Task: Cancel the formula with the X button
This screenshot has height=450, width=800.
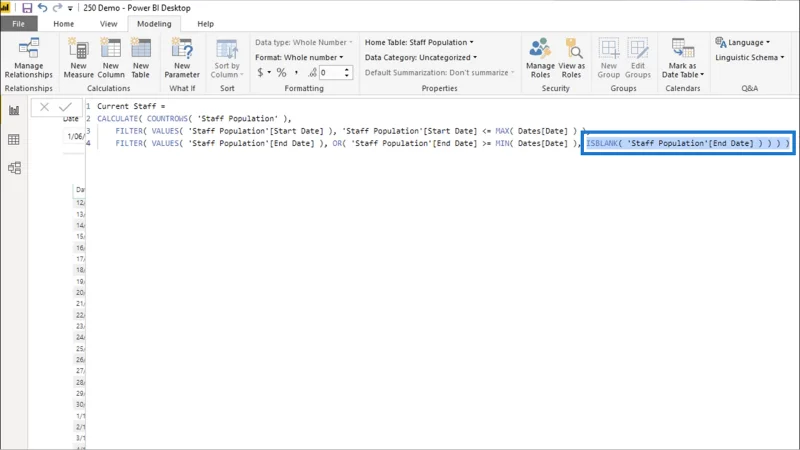Action: click(x=44, y=107)
